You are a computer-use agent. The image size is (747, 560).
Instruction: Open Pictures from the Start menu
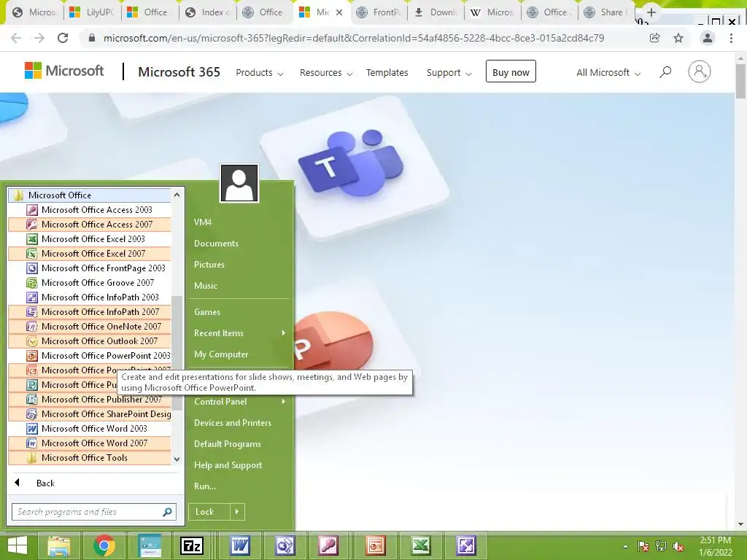point(209,265)
